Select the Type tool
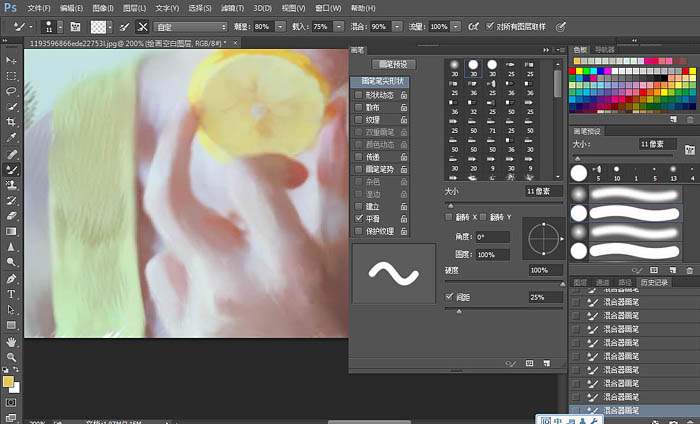The height and width of the screenshot is (424, 700). click(x=11, y=294)
